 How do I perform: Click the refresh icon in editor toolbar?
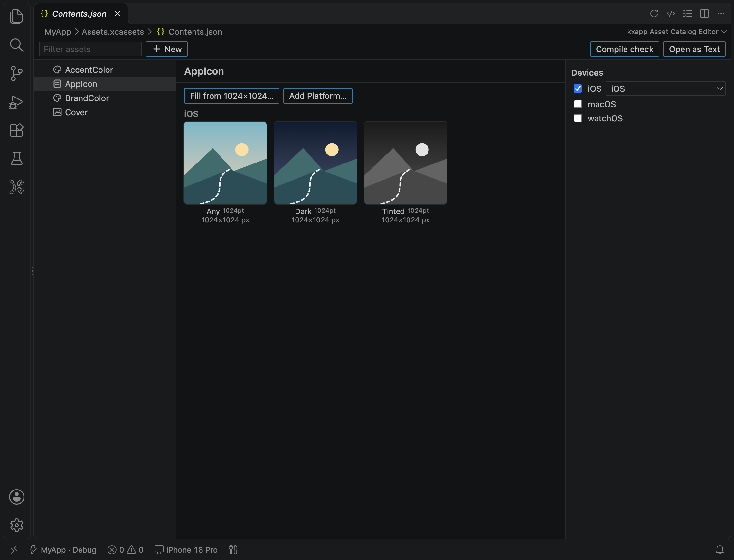(654, 13)
